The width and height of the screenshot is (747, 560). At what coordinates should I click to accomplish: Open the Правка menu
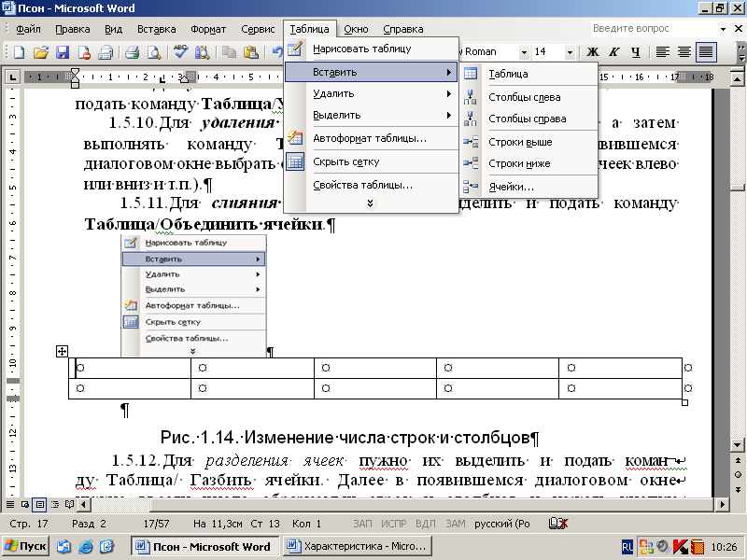pos(73,30)
